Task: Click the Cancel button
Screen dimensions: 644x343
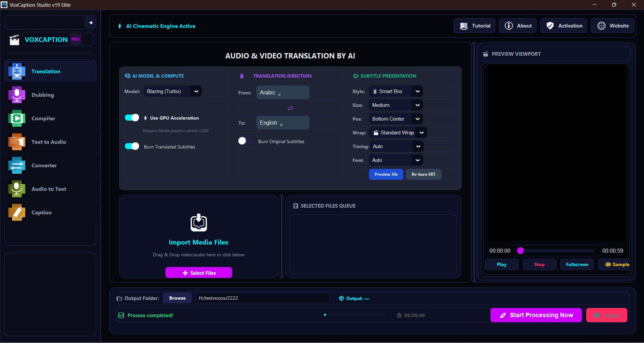Action: [x=607, y=315]
